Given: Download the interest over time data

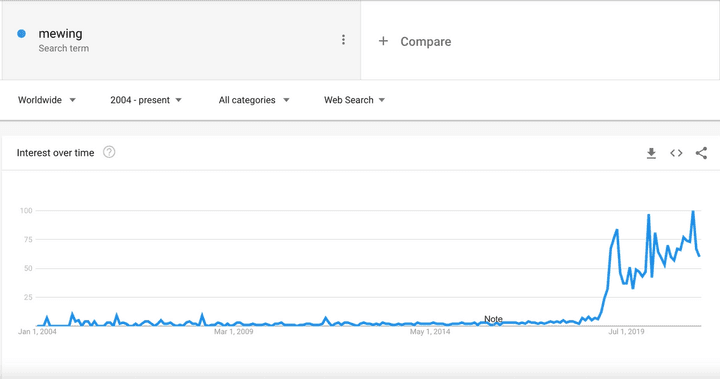Looking at the screenshot, I should click(x=651, y=153).
